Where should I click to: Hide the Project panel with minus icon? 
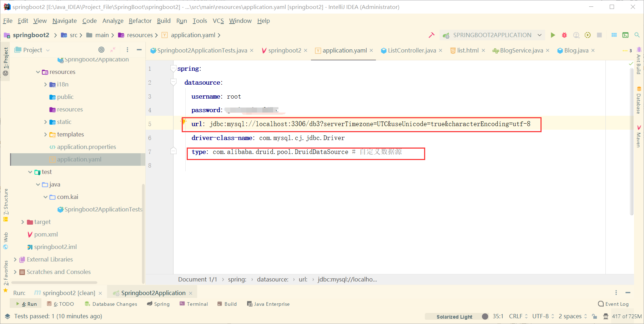click(x=139, y=50)
